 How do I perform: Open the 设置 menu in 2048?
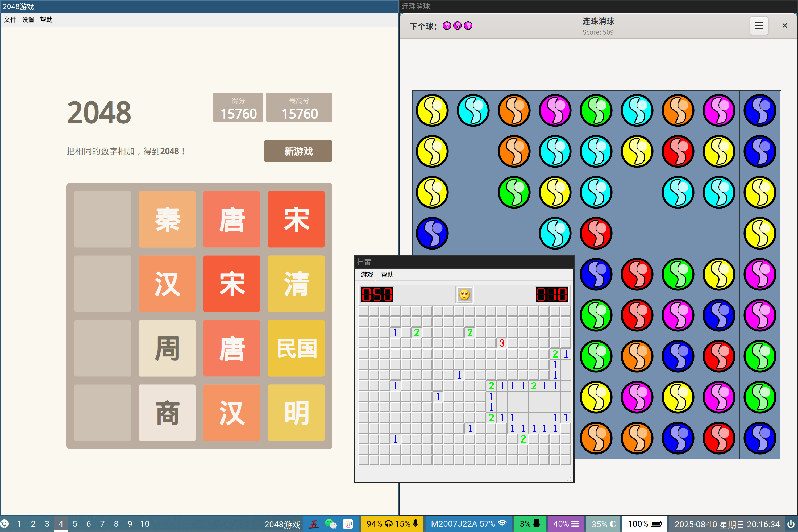[28, 20]
